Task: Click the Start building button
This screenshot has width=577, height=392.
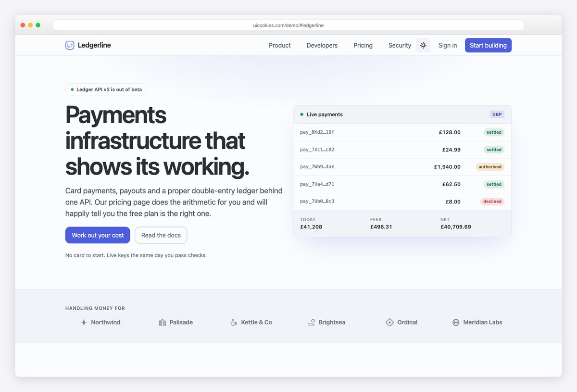Action: coord(488,45)
